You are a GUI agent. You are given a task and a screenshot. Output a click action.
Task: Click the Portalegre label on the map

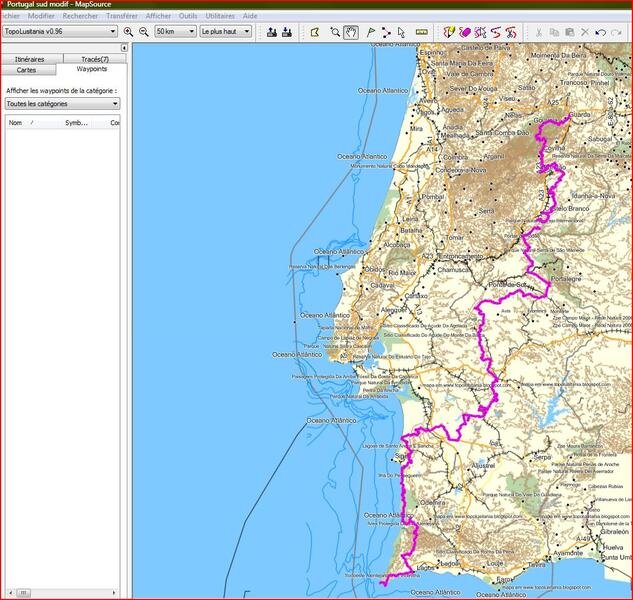566,279
